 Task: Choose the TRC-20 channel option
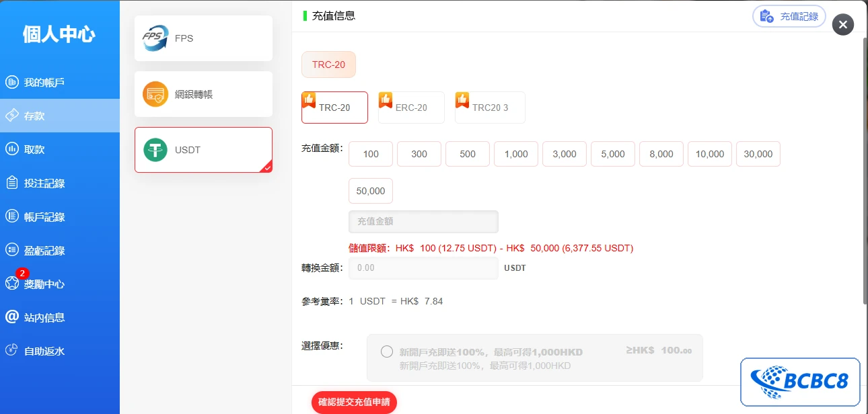pos(334,108)
